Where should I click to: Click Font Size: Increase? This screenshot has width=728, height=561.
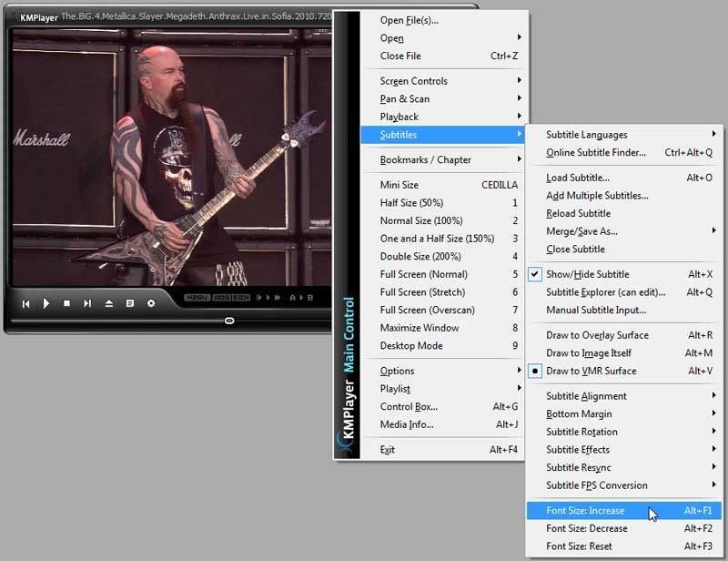[622, 510]
